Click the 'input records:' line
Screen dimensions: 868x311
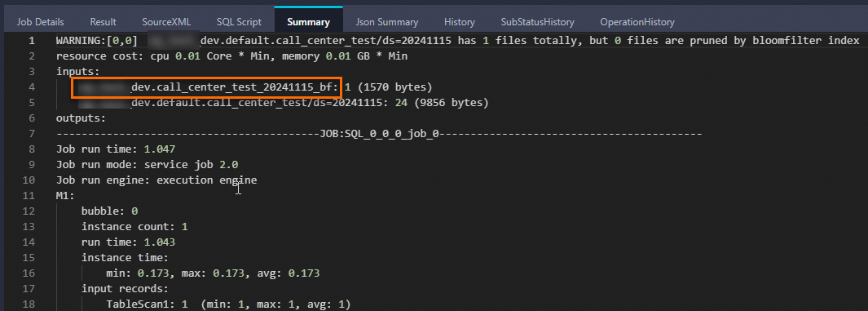coord(126,289)
